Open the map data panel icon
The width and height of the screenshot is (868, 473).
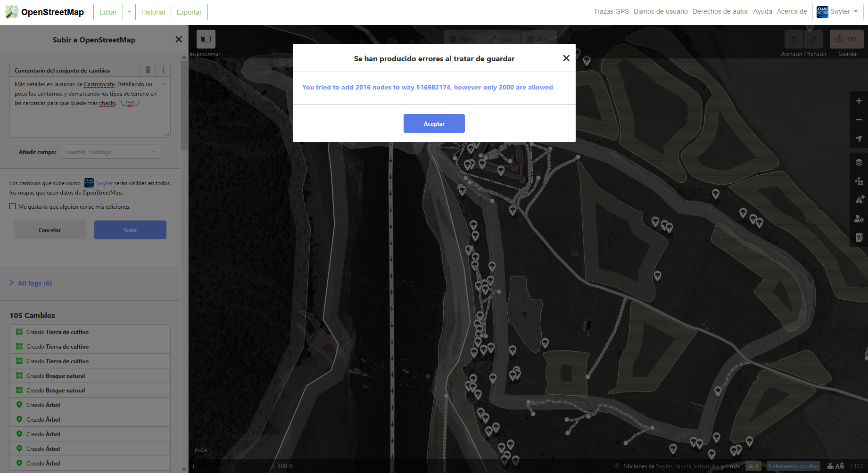pyautogui.click(x=859, y=181)
